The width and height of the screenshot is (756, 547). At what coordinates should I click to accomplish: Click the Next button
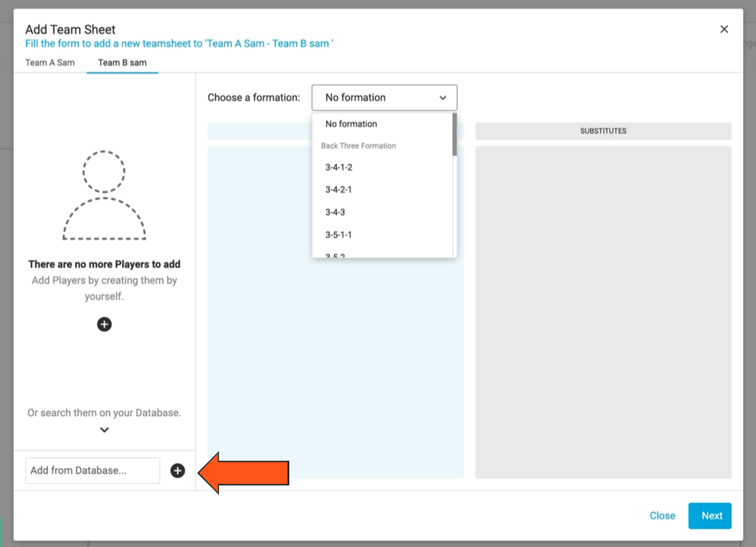click(x=710, y=515)
